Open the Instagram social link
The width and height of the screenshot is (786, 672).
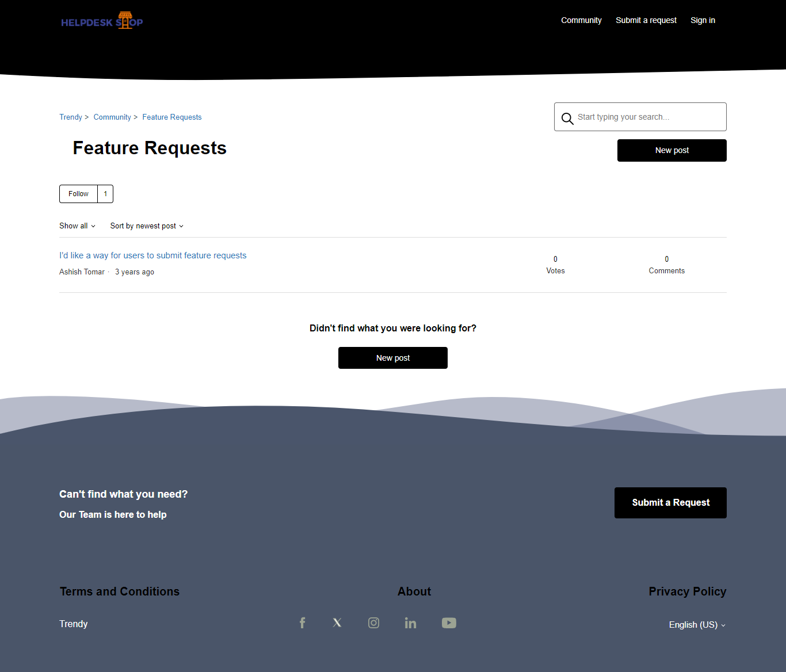point(373,623)
